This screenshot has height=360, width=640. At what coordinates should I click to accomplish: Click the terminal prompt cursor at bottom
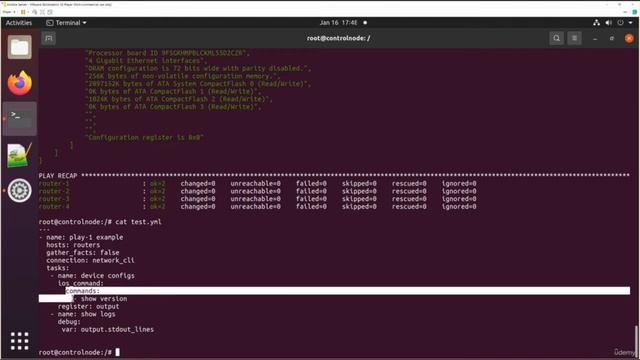(x=118, y=352)
